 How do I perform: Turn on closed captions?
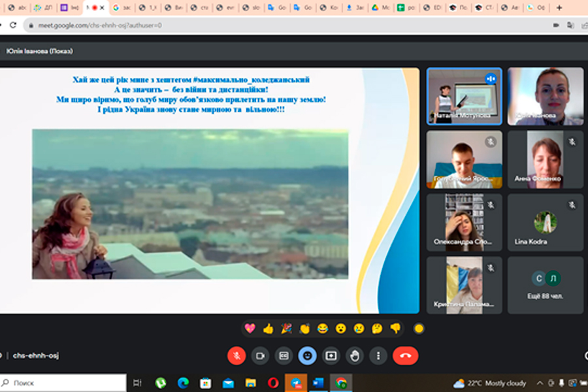tap(284, 355)
